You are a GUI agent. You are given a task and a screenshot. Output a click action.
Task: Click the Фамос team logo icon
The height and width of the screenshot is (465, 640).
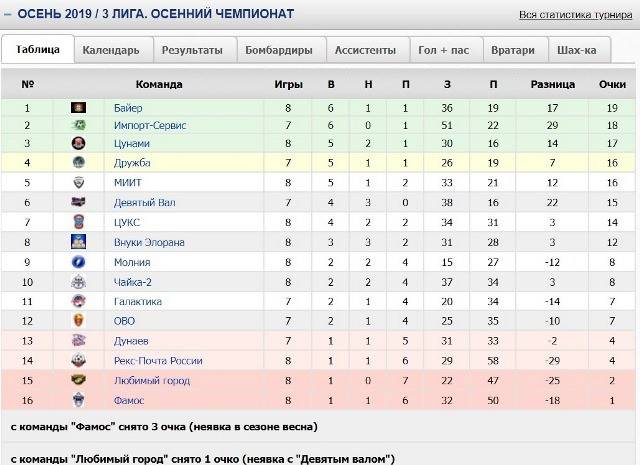(x=78, y=400)
